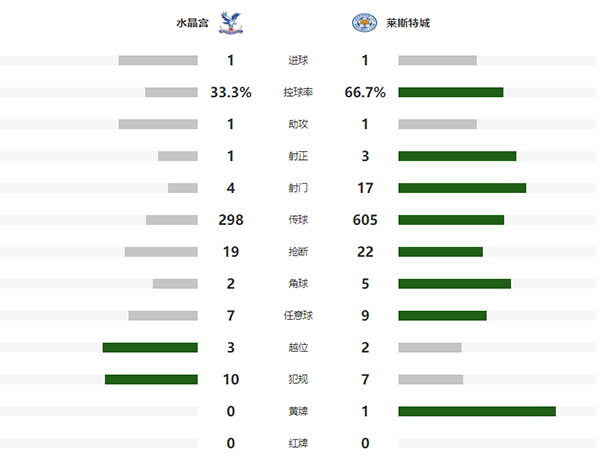Open the 莱斯特城 team name link

point(408,22)
